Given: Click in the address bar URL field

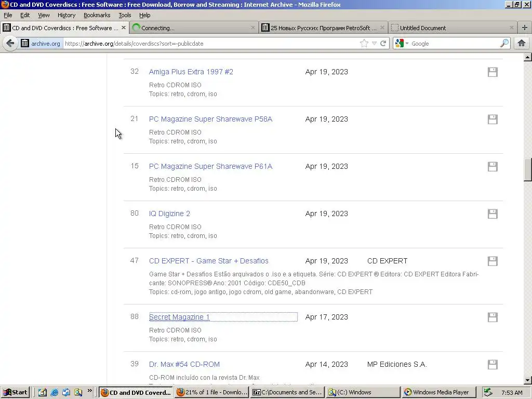Looking at the screenshot, I should (x=210, y=44).
